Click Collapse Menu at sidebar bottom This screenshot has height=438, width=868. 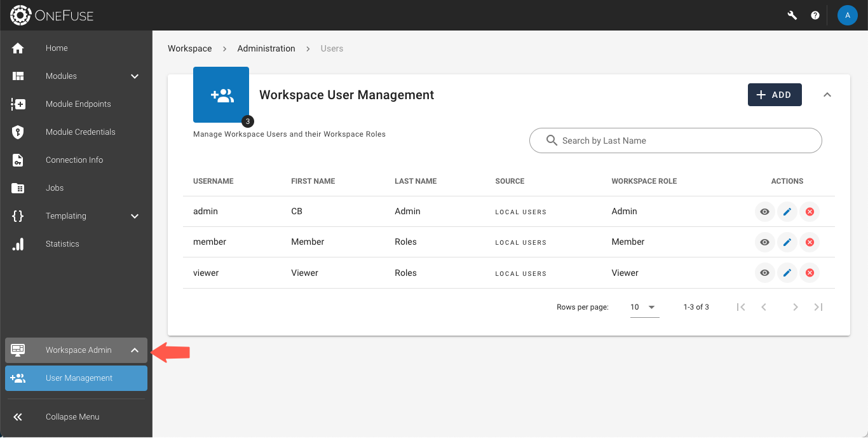(72, 417)
